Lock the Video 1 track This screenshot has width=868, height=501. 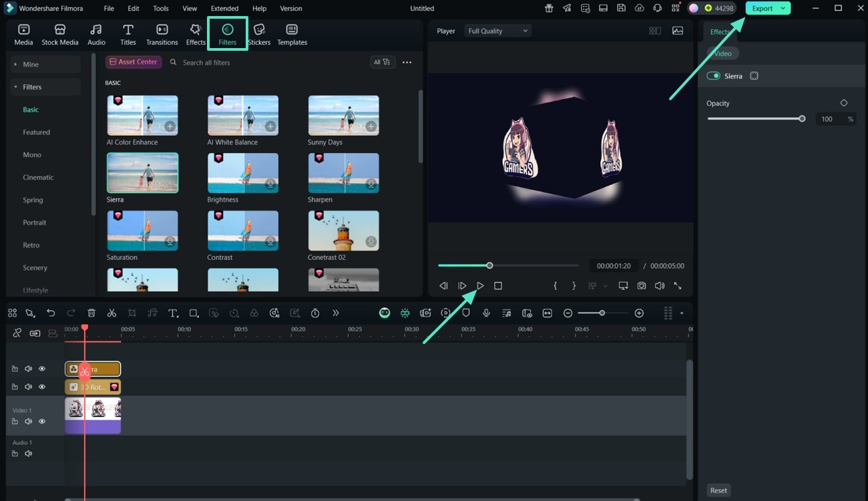tap(15, 422)
